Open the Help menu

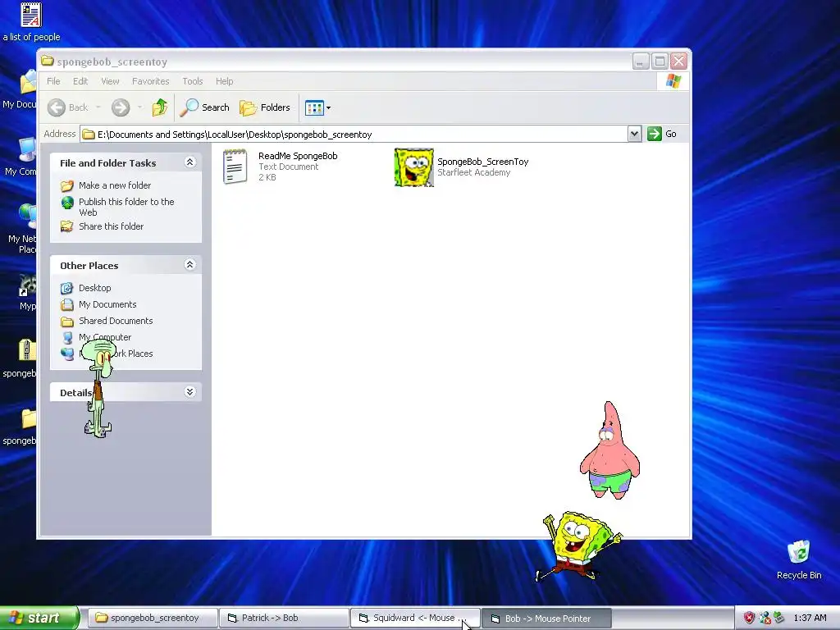[x=225, y=81]
